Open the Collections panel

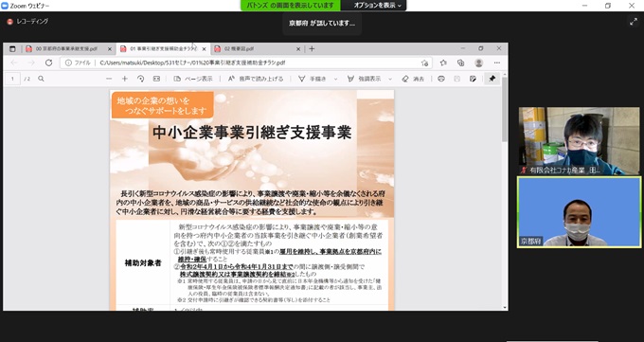pos(460,63)
